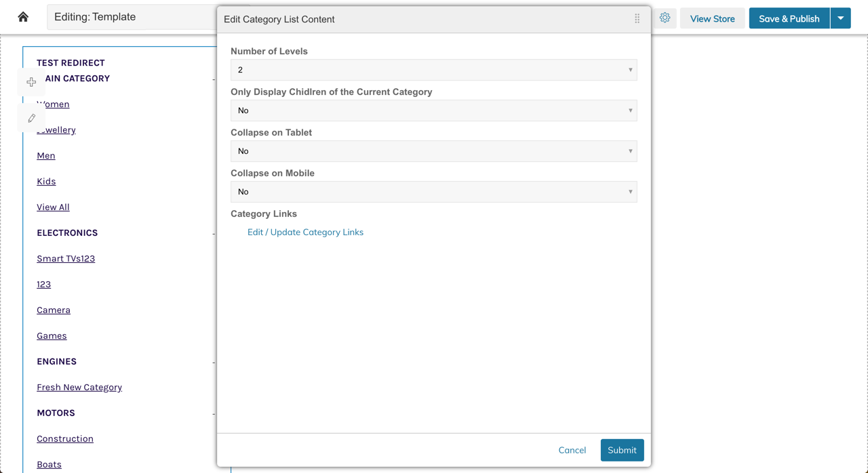Screen dimensions: 868x473
Task: Click the Save & Publish button
Action: [789, 18]
